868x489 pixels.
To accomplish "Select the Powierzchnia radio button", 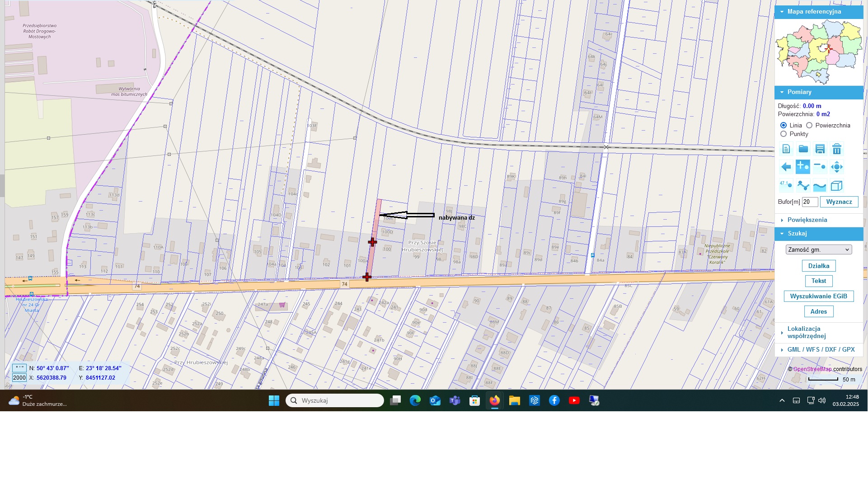I will click(x=809, y=126).
